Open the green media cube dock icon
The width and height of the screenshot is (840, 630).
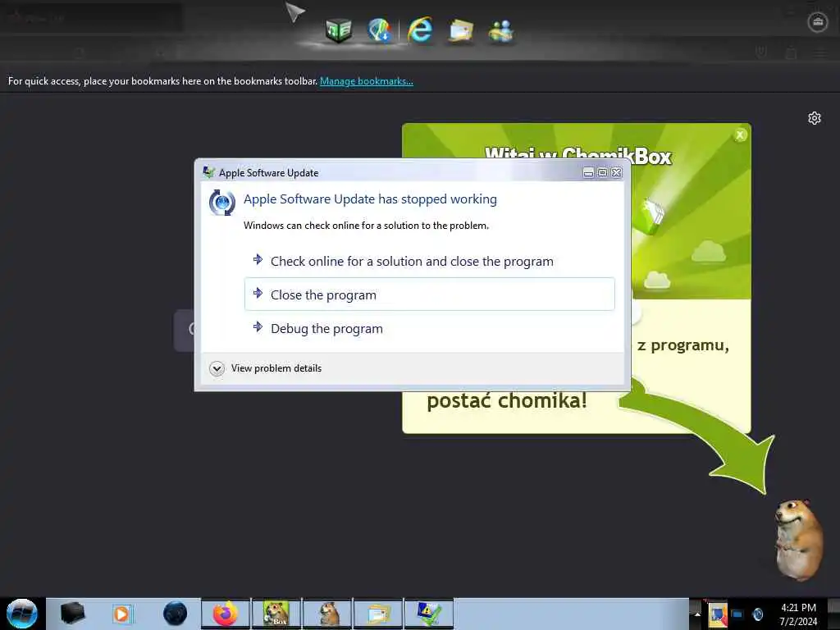(x=339, y=30)
